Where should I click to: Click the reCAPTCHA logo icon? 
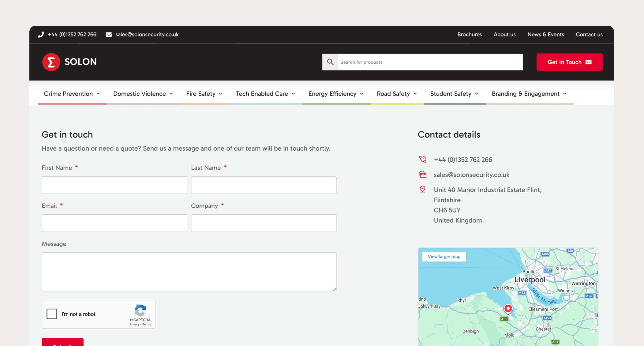140,310
